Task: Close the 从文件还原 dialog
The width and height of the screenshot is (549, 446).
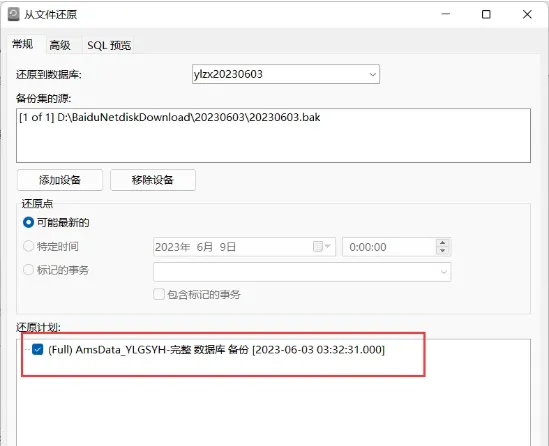Action: [527, 14]
